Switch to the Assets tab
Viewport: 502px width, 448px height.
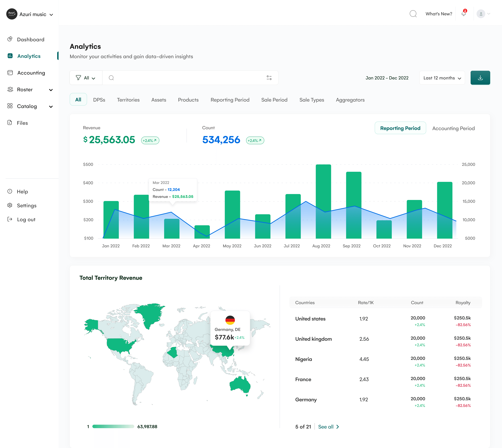pyautogui.click(x=159, y=100)
